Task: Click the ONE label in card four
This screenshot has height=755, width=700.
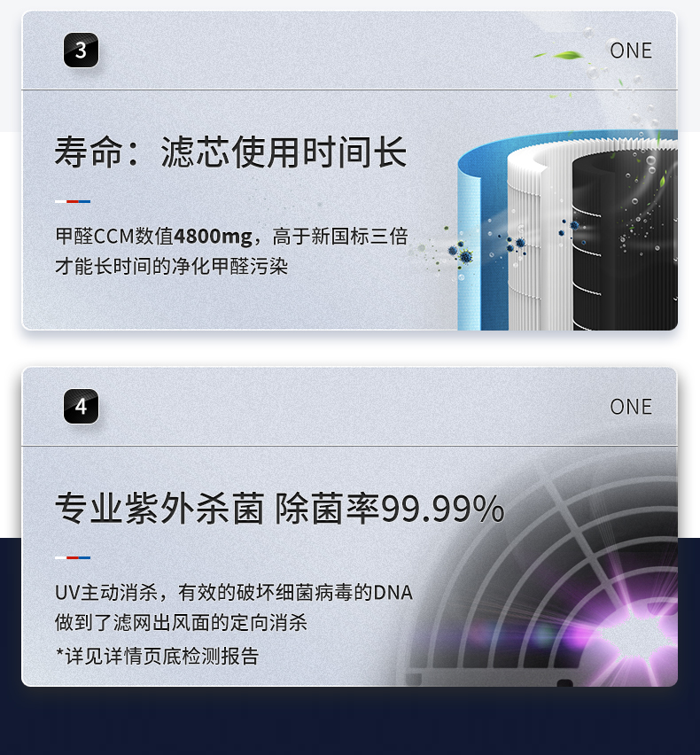Action: coord(631,407)
